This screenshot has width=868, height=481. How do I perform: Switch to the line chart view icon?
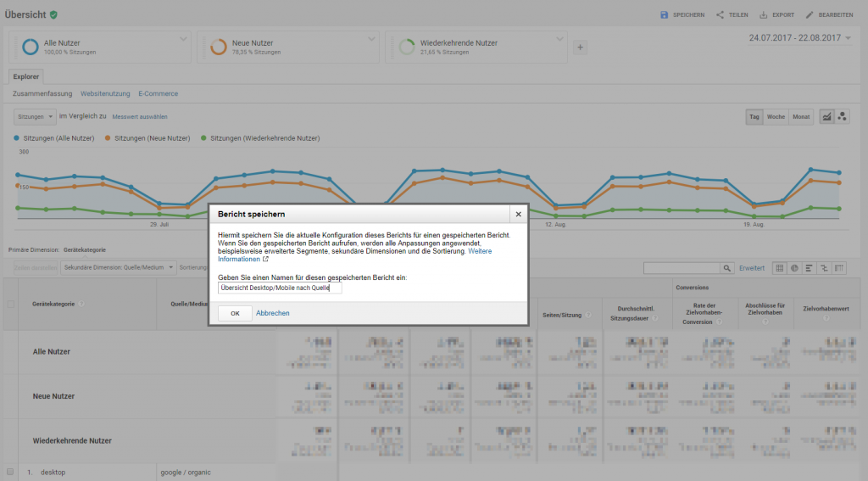826,116
